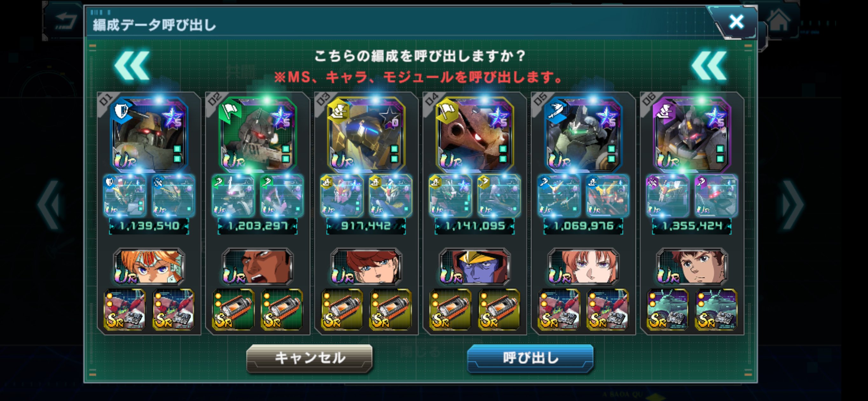Close the 編成データ呼び出し dialog with X
The width and height of the screenshot is (868, 401).
tap(736, 22)
